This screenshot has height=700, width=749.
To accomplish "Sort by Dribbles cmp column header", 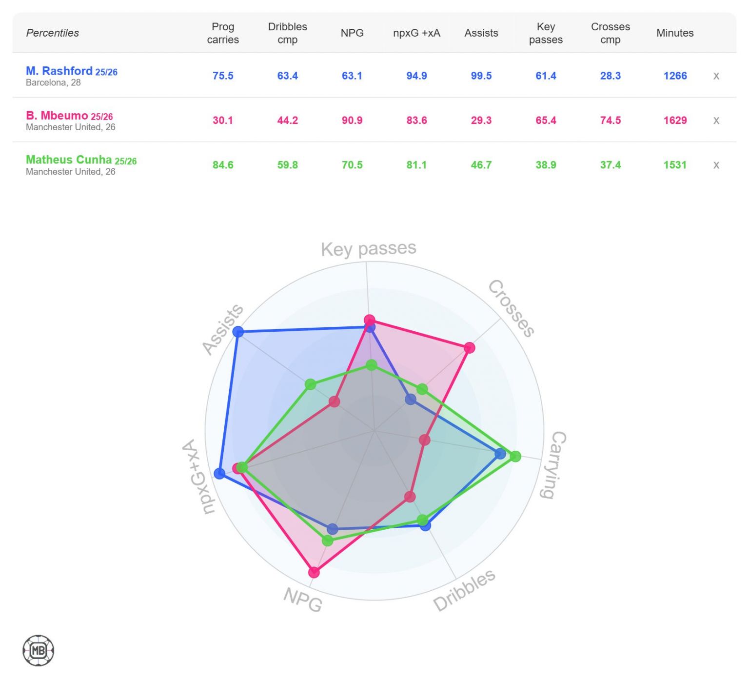I will pos(287,33).
